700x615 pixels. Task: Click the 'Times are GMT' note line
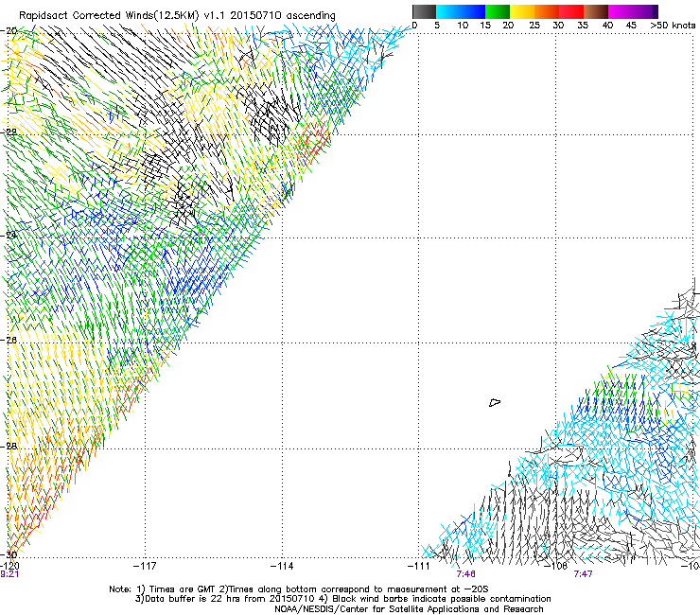299,589
